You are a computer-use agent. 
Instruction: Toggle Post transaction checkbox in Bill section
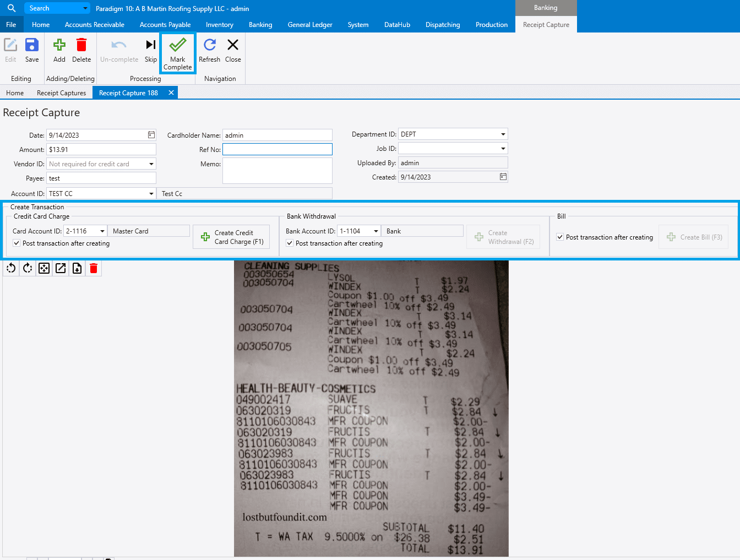coord(560,237)
